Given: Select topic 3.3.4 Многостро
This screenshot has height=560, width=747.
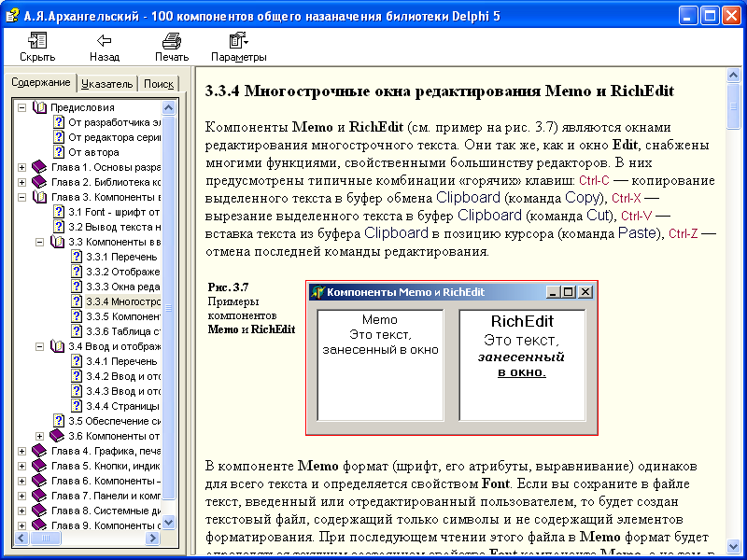Looking at the screenshot, I should click(123, 301).
